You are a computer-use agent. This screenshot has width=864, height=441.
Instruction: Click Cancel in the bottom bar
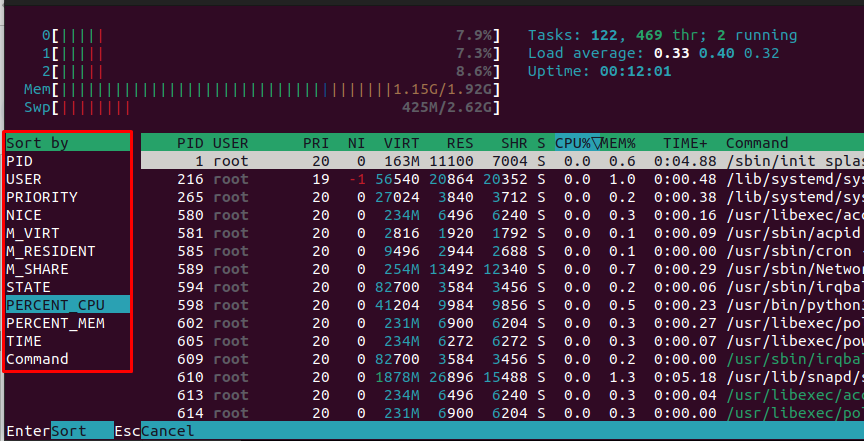167,431
